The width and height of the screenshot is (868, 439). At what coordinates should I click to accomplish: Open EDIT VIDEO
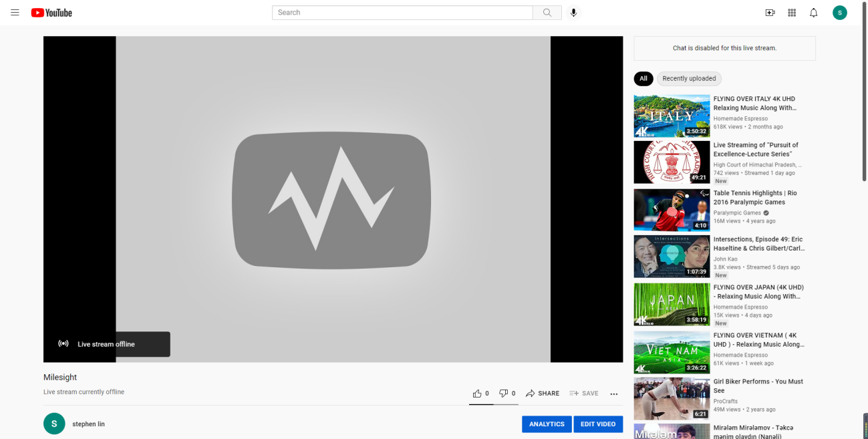point(598,424)
